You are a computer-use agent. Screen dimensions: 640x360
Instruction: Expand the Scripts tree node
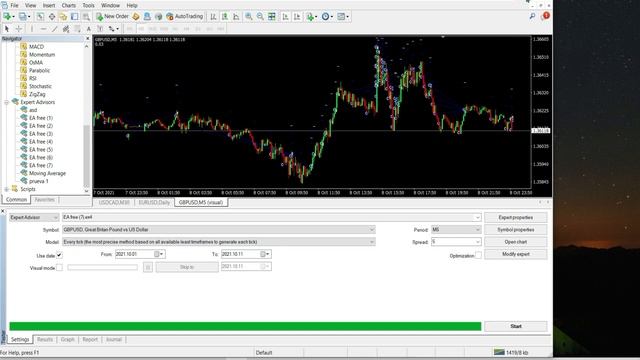(x=7, y=189)
